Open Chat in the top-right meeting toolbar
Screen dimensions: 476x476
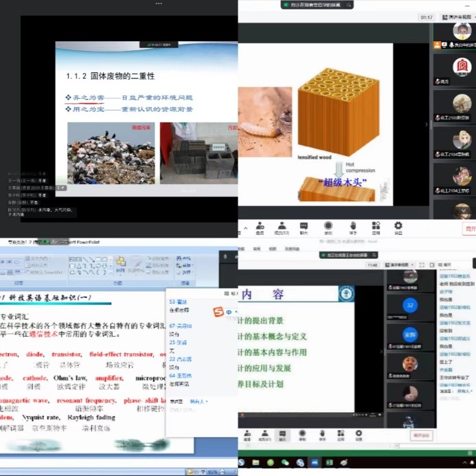(305, 227)
